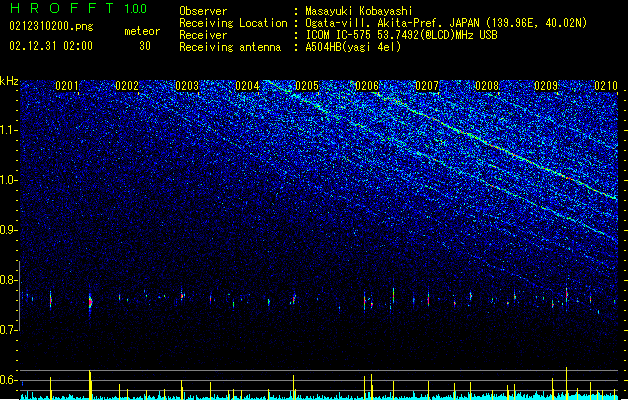Click the 0.6 kHz axis label
Viewport: 629px width, 400px height.
(9, 380)
